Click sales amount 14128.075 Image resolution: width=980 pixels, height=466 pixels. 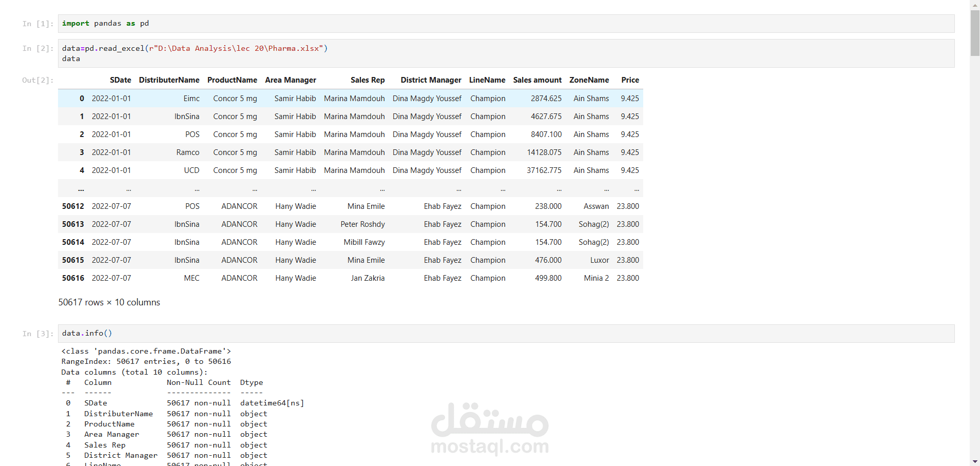point(544,152)
